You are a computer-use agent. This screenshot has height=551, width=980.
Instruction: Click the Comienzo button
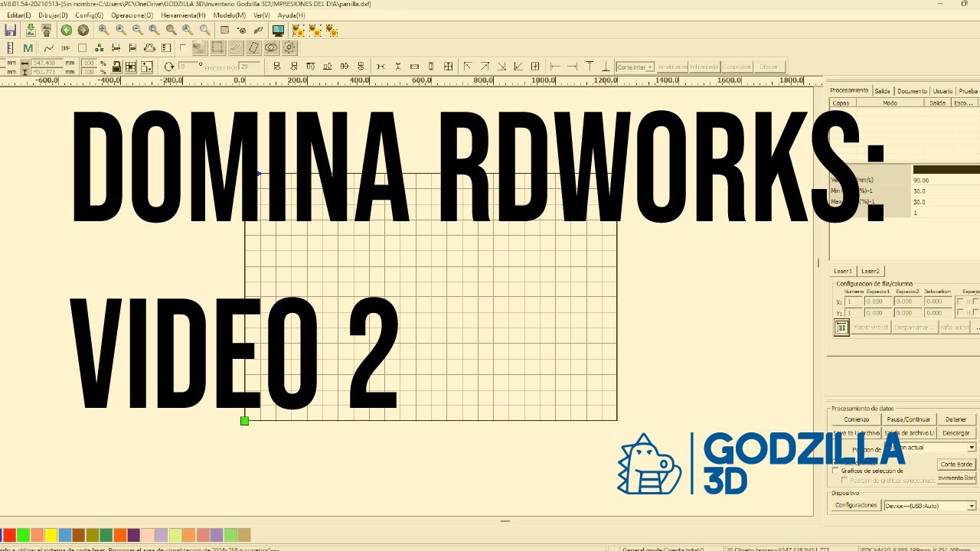(x=857, y=419)
